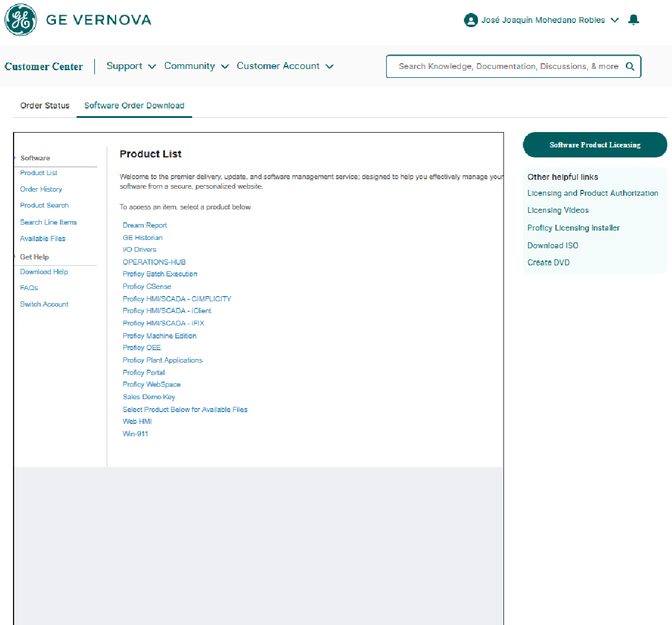The height and width of the screenshot is (625, 672).
Task: Select the Proficy WebSpace product
Action: 151,384
